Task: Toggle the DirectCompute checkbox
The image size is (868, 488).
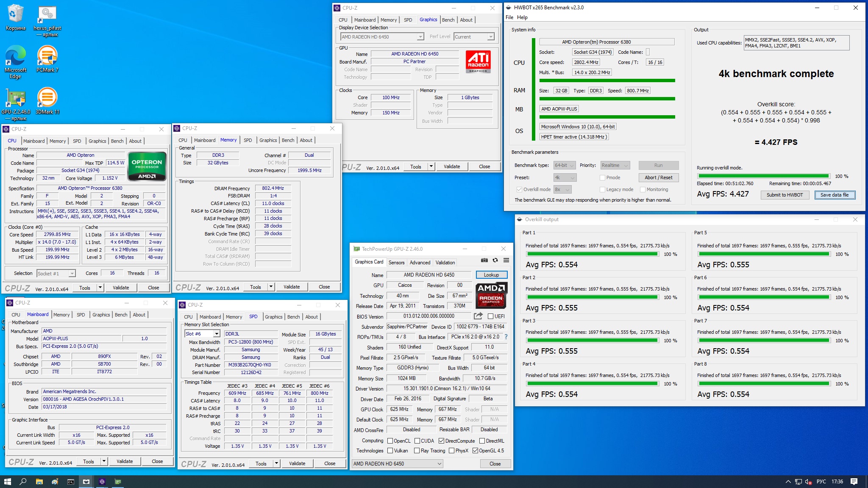Action: [x=441, y=441]
